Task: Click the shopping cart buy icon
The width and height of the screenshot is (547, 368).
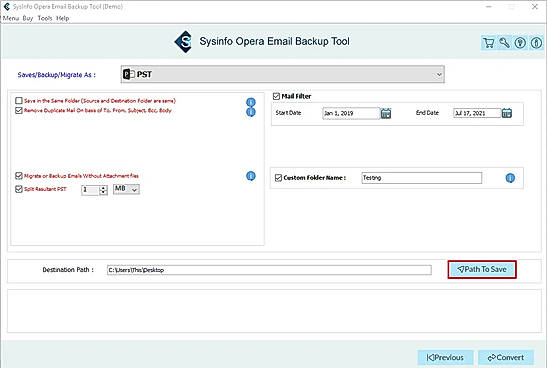Action: click(489, 43)
